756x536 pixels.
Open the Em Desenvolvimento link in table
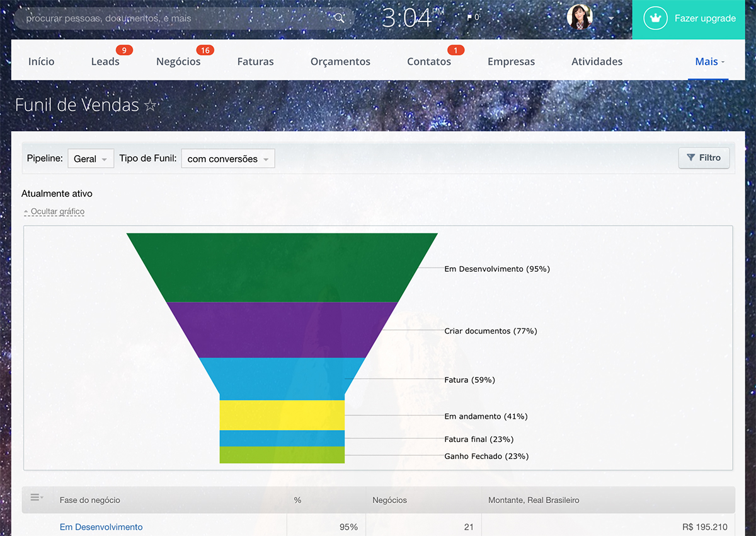pyautogui.click(x=101, y=527)
